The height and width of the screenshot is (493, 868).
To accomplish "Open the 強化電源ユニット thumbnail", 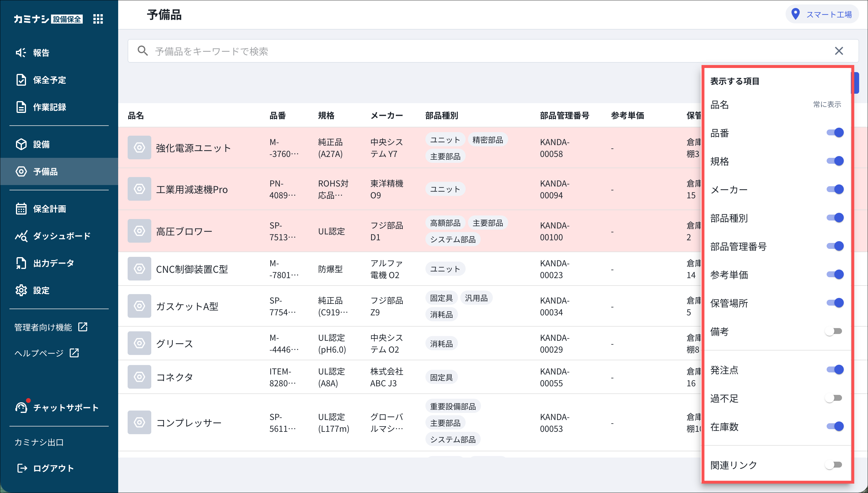I will coord(139,147).
